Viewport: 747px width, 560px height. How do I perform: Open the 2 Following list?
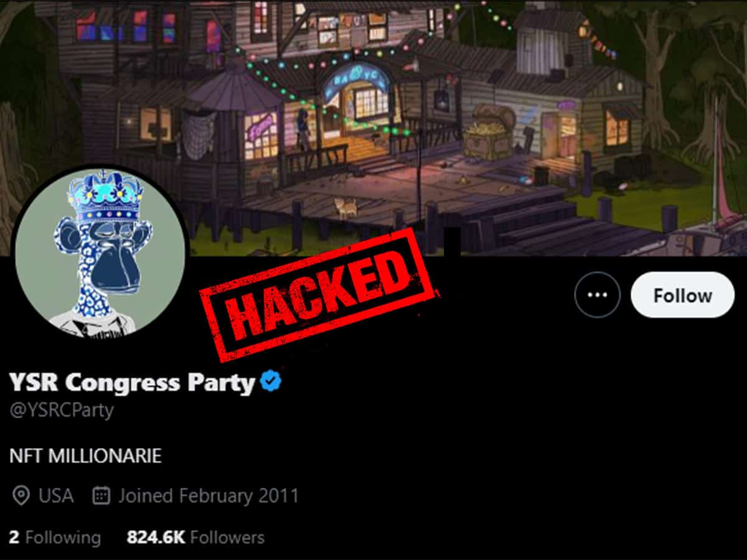pos(55,538)
